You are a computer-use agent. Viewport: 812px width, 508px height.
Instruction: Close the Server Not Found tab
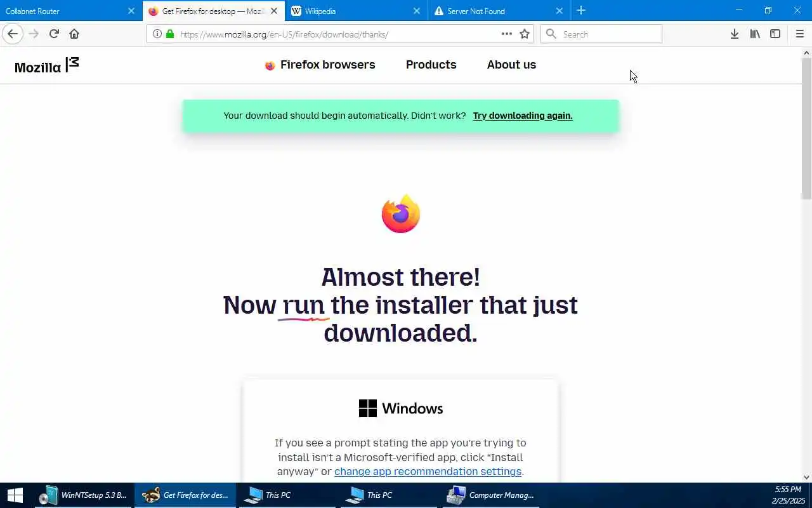[x=559, y=11]
